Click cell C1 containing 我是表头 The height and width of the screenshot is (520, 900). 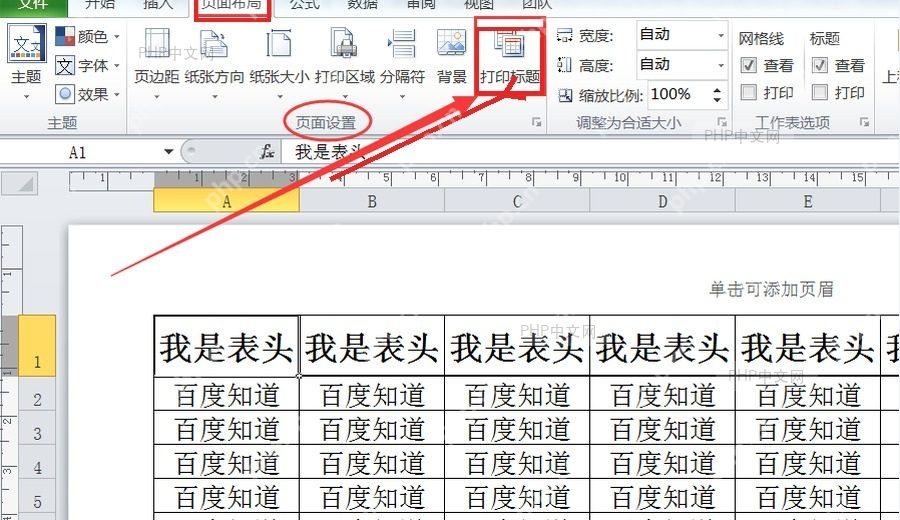pos(517,346)
